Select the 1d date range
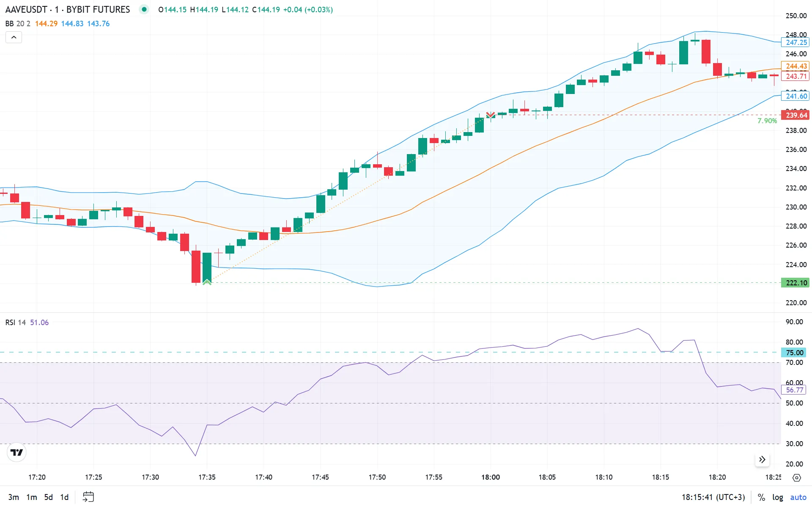The width and height of the screenshot is (812, 508). (64, 497)
